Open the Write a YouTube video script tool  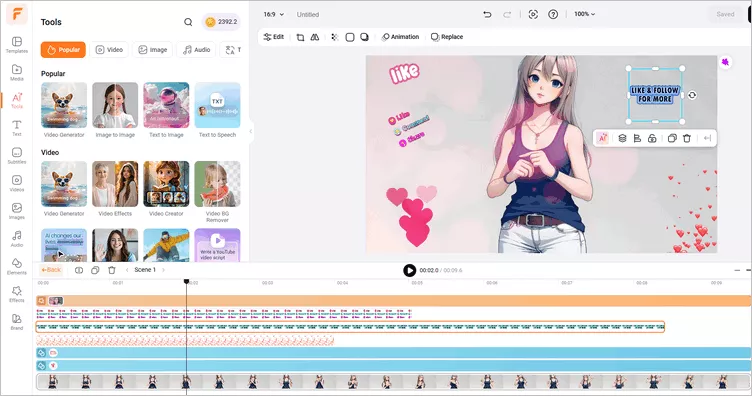click(217, 245)
